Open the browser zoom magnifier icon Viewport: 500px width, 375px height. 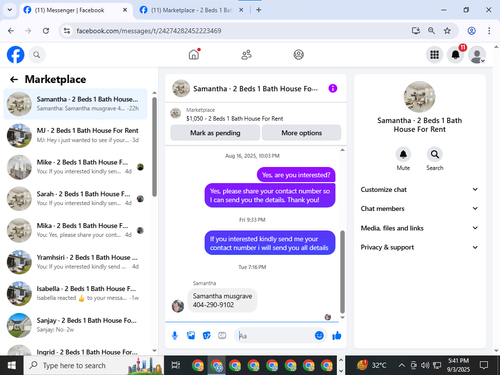pyautogui.click(x=431, y=31)
